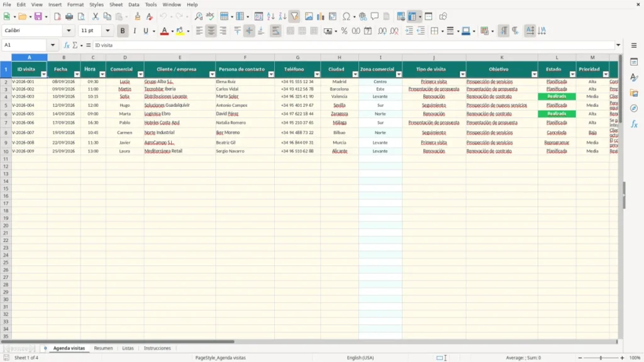Click the Add Decimal Place icon
644x362 pixels.
coord(382,31)
